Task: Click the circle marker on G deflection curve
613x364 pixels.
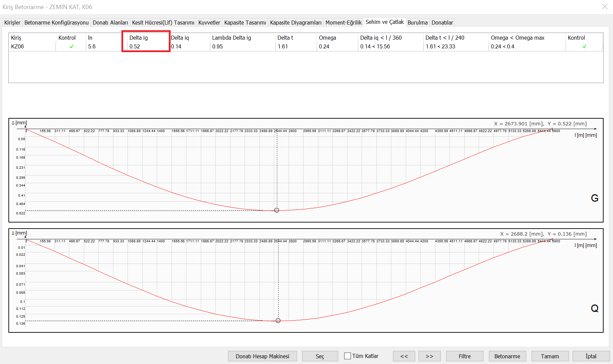Action: 277,210
